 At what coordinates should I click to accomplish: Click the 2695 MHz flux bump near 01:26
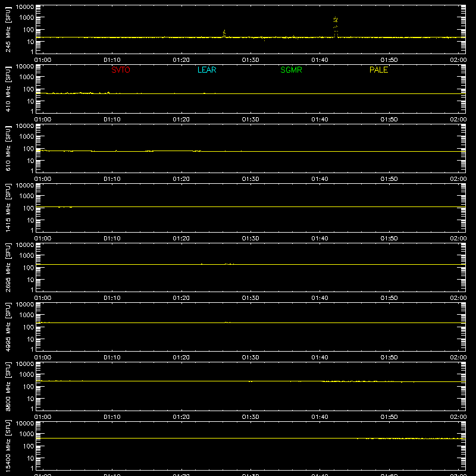[x=229, y=264]
